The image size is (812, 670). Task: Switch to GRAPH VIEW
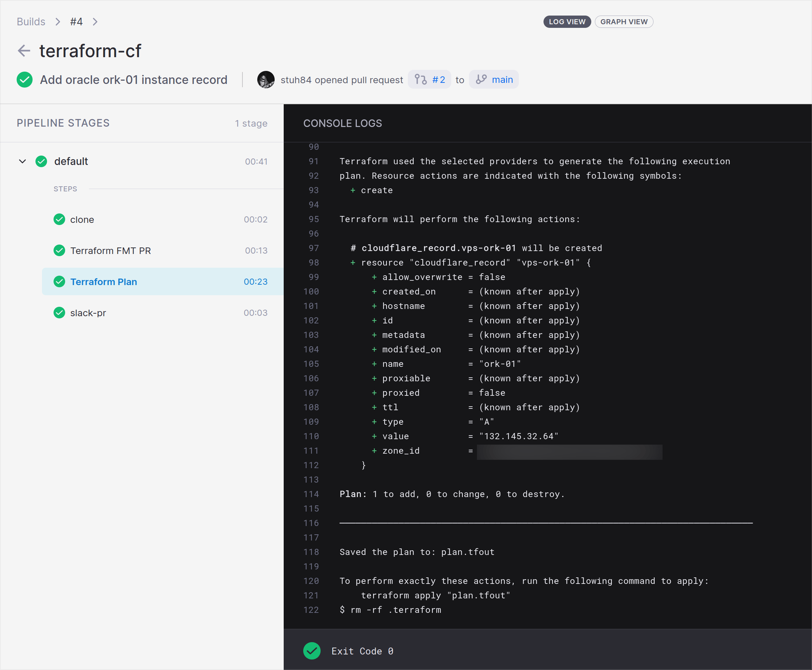tap(624, 22)
